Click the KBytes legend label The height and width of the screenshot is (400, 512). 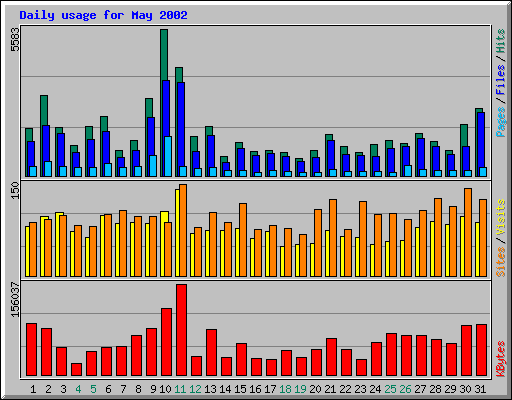pyautogui.click(x=501, y=359)
